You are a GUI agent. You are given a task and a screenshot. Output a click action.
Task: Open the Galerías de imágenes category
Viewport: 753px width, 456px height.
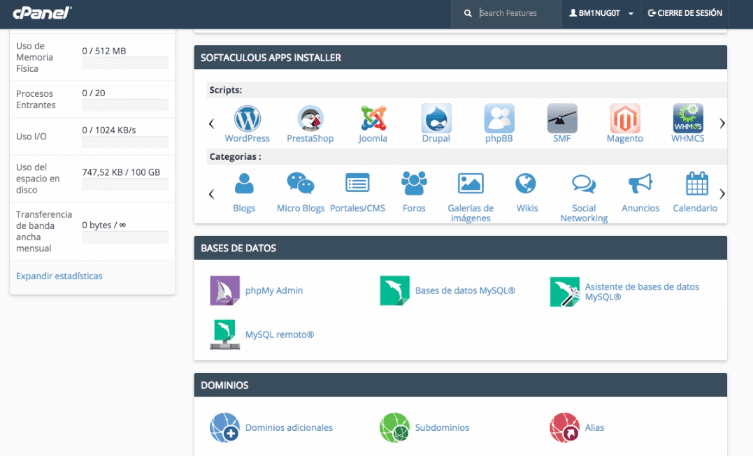click(x=471, y=183)
